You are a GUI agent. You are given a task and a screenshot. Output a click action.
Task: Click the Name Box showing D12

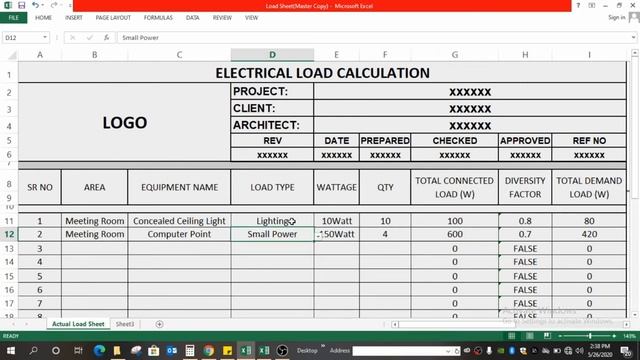(x=22, y=38)
